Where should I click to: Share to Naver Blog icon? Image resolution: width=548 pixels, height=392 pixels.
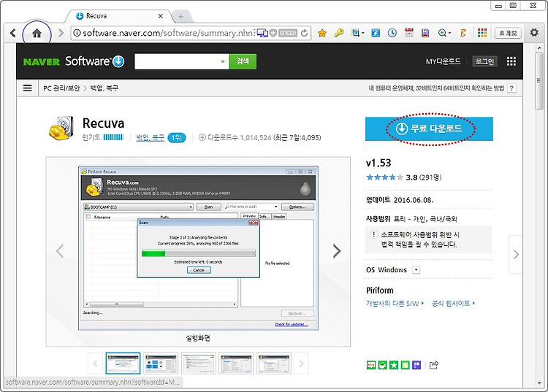[x=370, y=365]
